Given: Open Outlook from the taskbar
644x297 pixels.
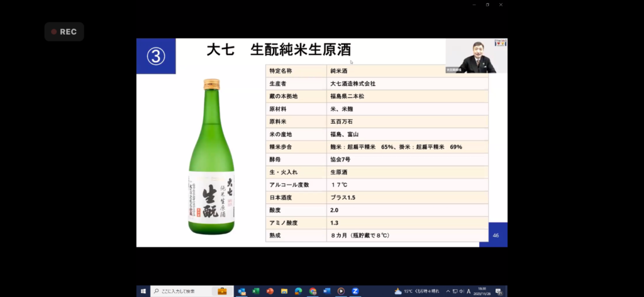Looking at the screenshot, I should [x=242, y=291].
